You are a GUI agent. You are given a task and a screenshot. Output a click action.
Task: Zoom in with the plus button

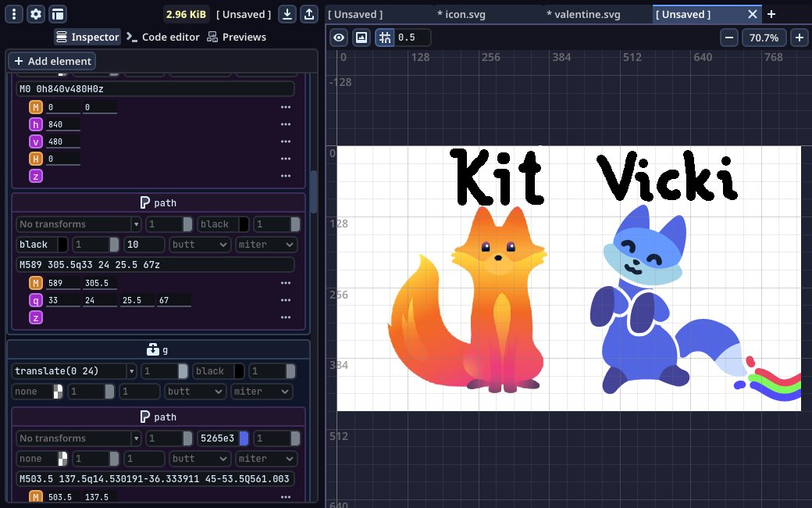click(800, 38)
